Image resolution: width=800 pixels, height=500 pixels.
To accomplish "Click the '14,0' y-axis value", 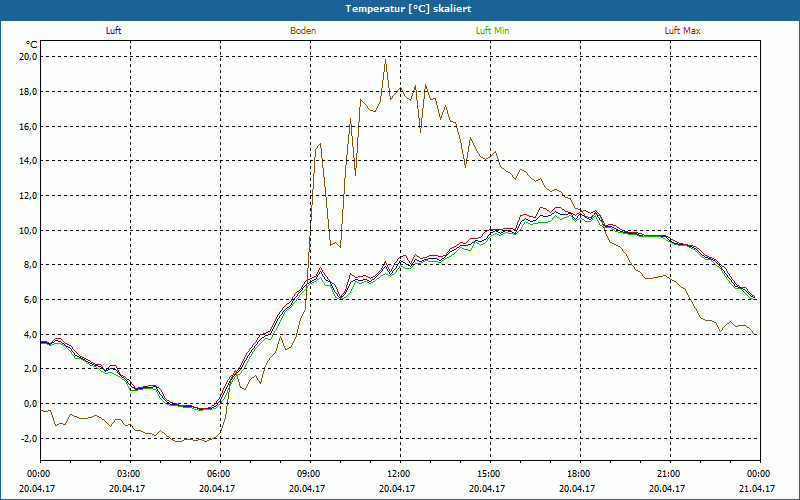I will coord(28,161).
